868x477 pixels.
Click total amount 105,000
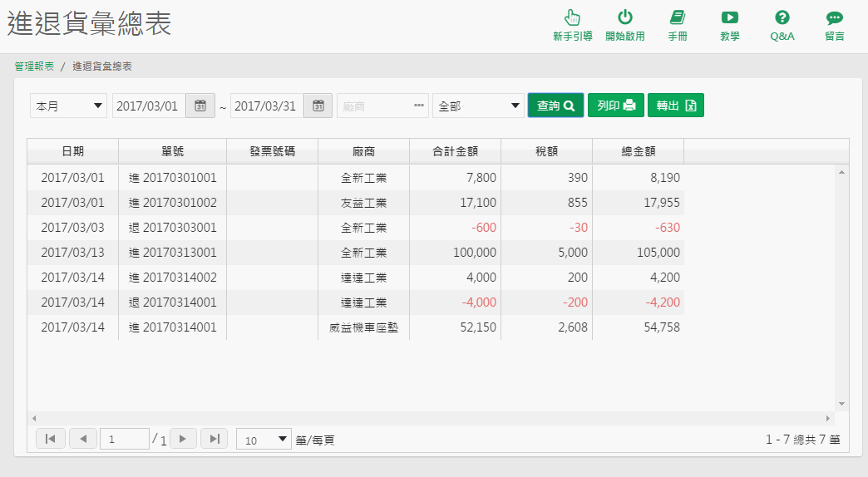[x=658, y=253]
